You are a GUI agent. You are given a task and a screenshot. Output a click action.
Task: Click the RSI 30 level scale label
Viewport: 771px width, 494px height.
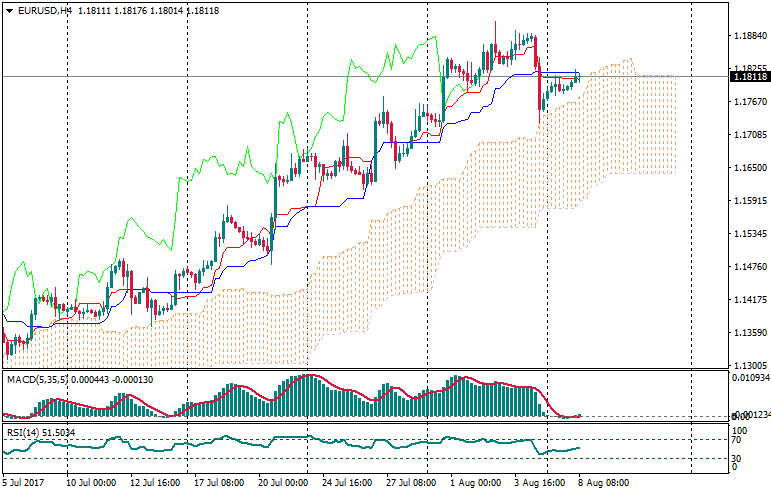(x=738, y=458)
